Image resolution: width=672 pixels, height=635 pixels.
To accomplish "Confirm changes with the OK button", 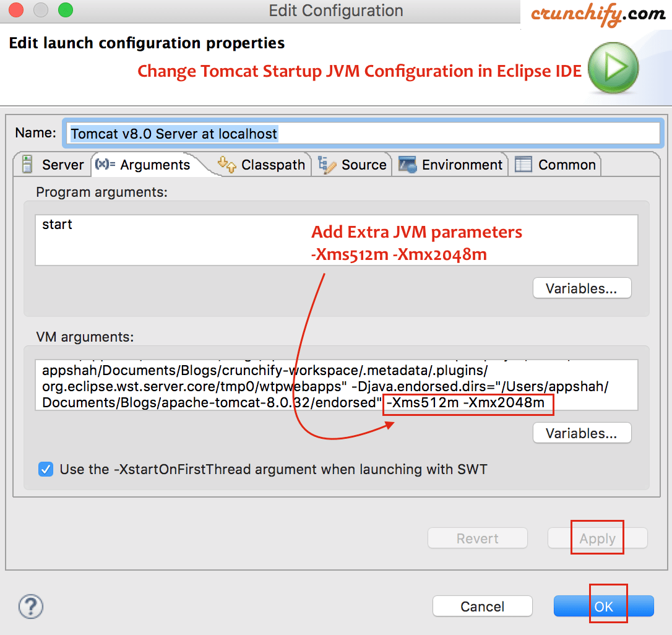I will tap(604, 607).
